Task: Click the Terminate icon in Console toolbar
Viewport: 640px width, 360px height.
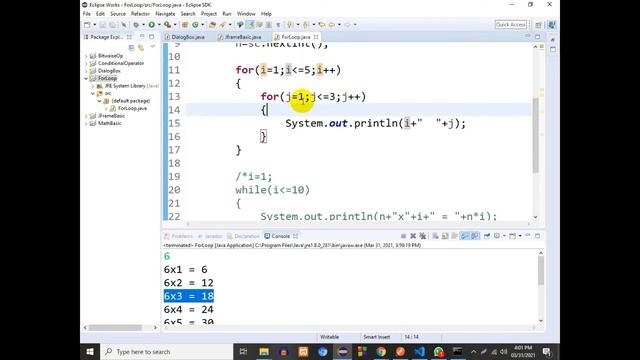Action: (403, 236)
